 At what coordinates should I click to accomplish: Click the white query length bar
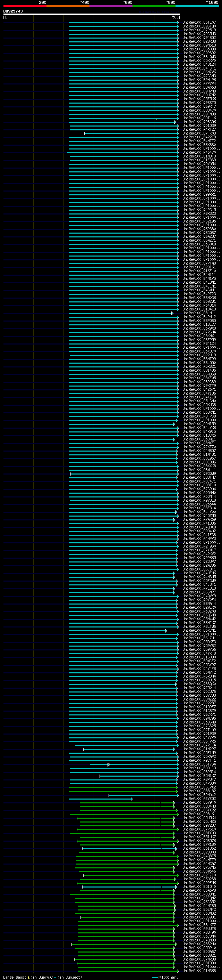point(92,14)
